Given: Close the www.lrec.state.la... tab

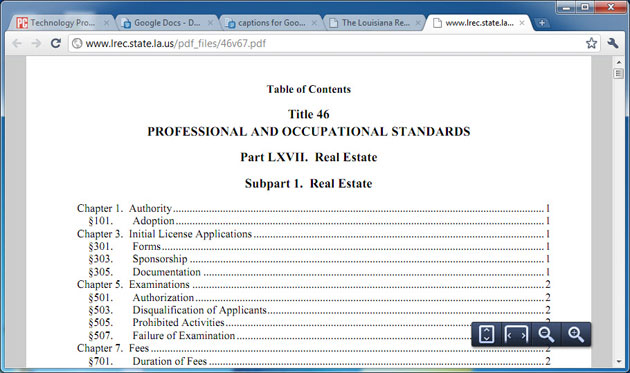Looking at the screenshot, I should coord(522,23).
